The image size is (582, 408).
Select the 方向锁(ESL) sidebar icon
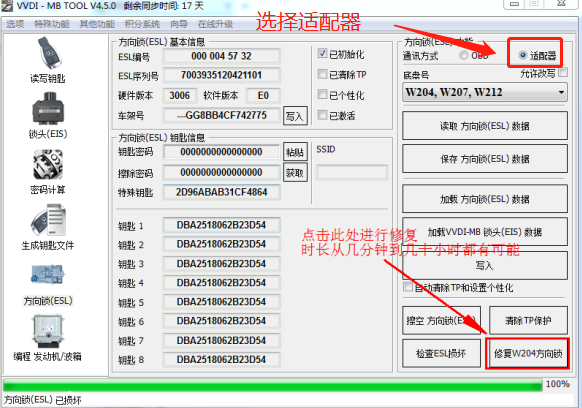pyautogui.click(x=48, y=274)
